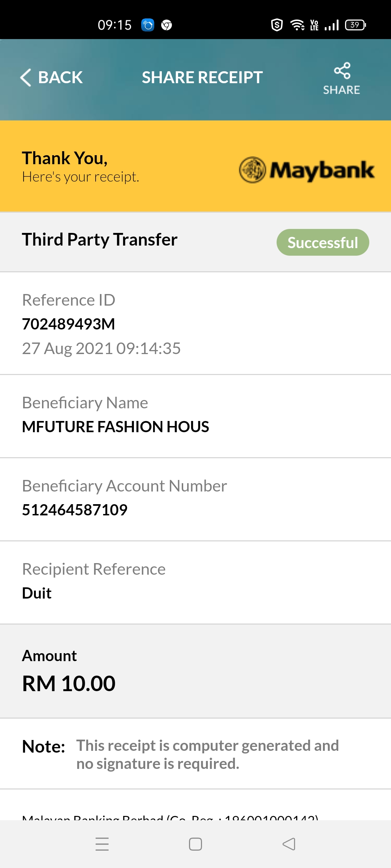The height and width of the screenshot is (868, 391).
Task: Tap the Android back triangle button
Action: [x=289, y=844]
